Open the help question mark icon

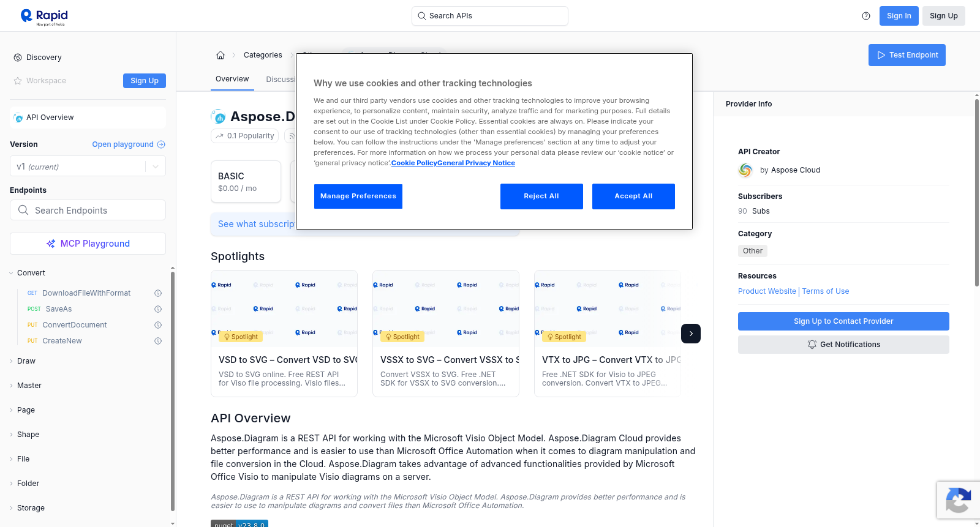[866, 16]
